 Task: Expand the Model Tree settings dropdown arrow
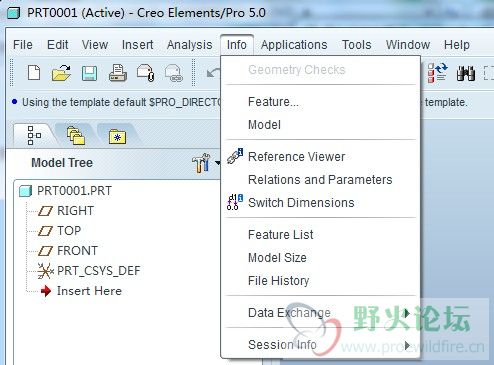(x=217, y=163)
